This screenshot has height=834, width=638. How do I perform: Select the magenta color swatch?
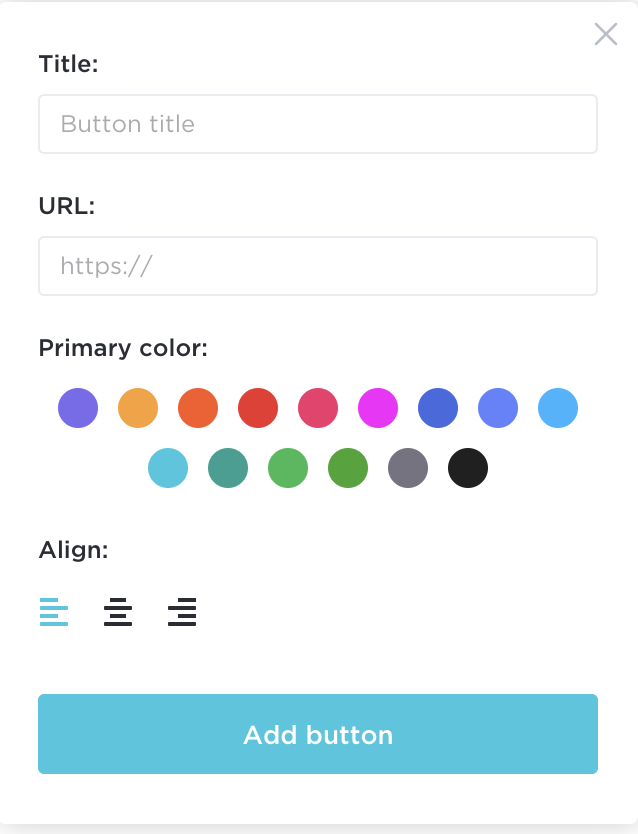(x=378, y=408)
